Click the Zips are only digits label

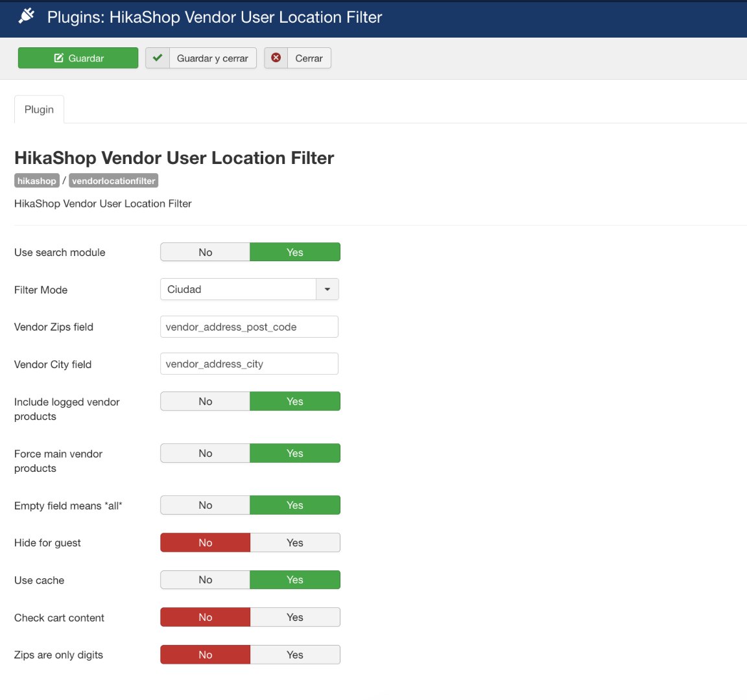(x=58, y=655)
